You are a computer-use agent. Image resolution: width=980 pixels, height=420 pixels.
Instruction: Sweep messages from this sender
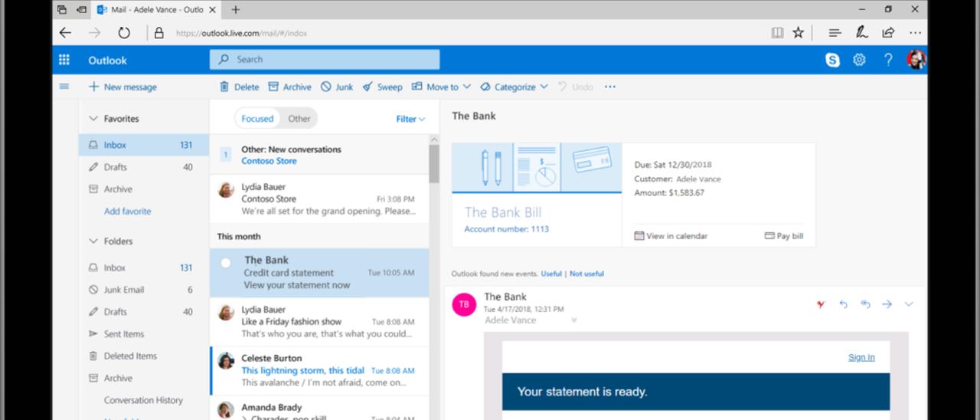coord(382,87)
